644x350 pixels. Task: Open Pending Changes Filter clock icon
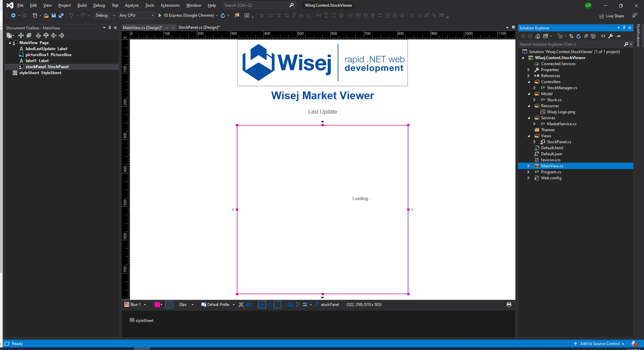point(560,36)
